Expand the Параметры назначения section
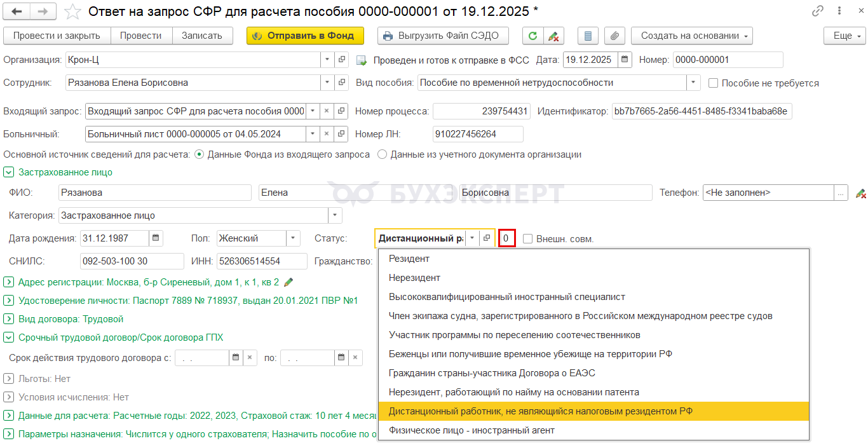Viewport: 868px width, 443px height. point(9,435)
